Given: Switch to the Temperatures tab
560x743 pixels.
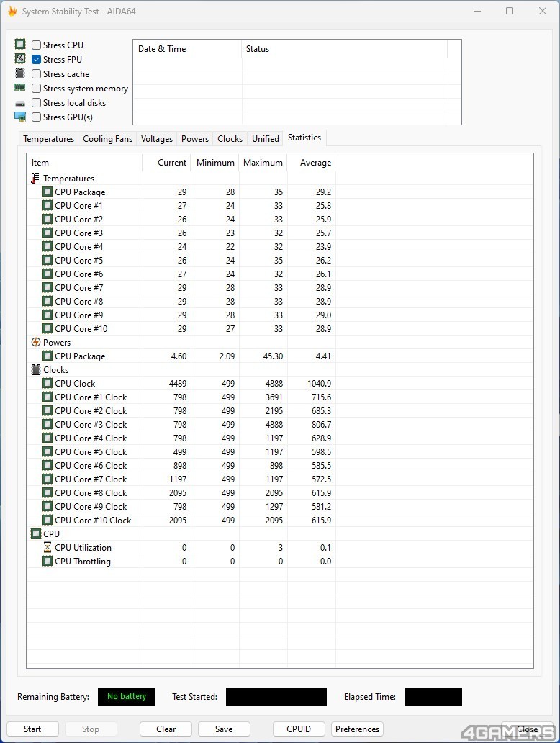Looking at the screenshot, I should coord(48,139).
